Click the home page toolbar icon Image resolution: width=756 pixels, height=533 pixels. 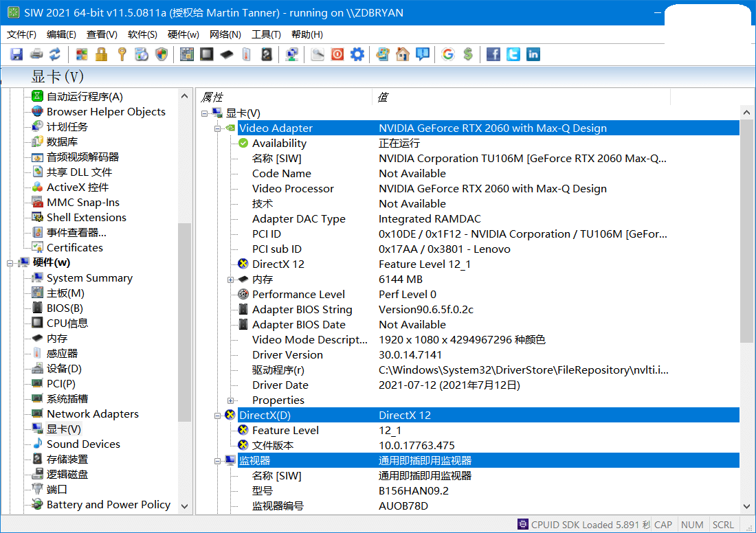coord(403,54)
